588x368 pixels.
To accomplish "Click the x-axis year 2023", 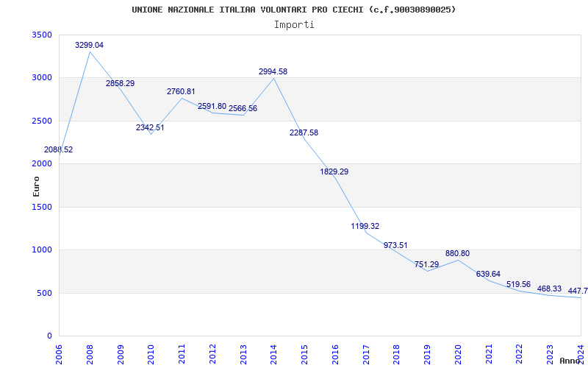I will [x=550, y=355].
